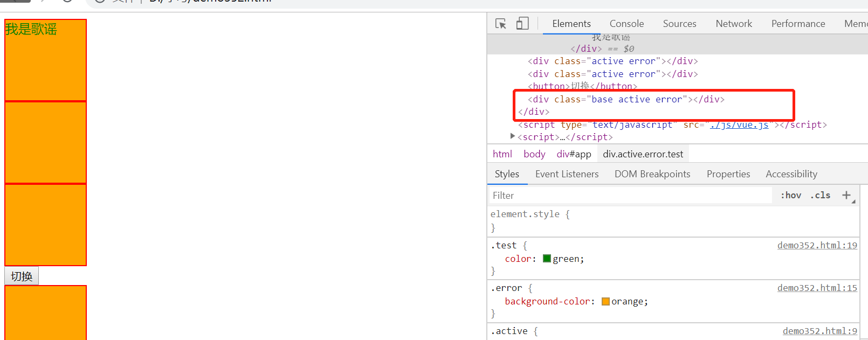The width and height of the screenshot is (868, 340).
Task: Open demo352.html:9 source link for .active
Action: (819, 331)
